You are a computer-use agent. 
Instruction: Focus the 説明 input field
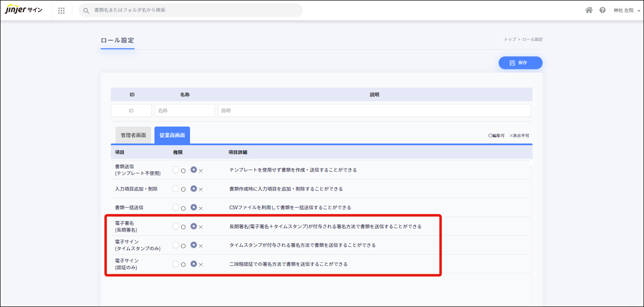click(374, 111)
